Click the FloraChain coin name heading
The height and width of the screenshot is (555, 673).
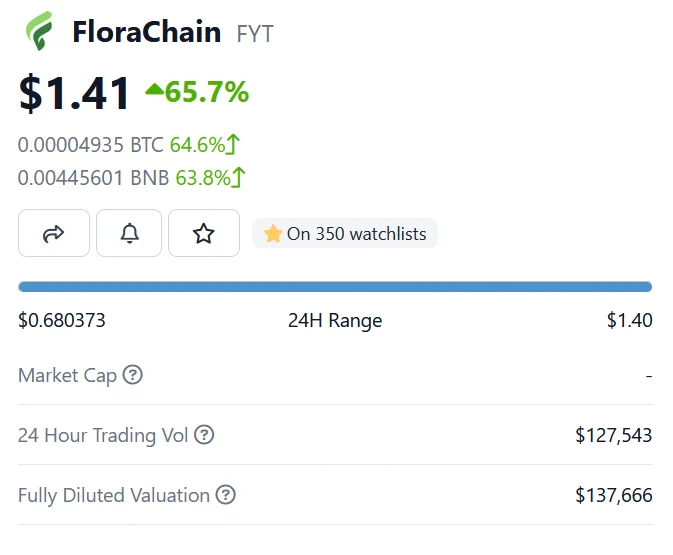(147, 32)
